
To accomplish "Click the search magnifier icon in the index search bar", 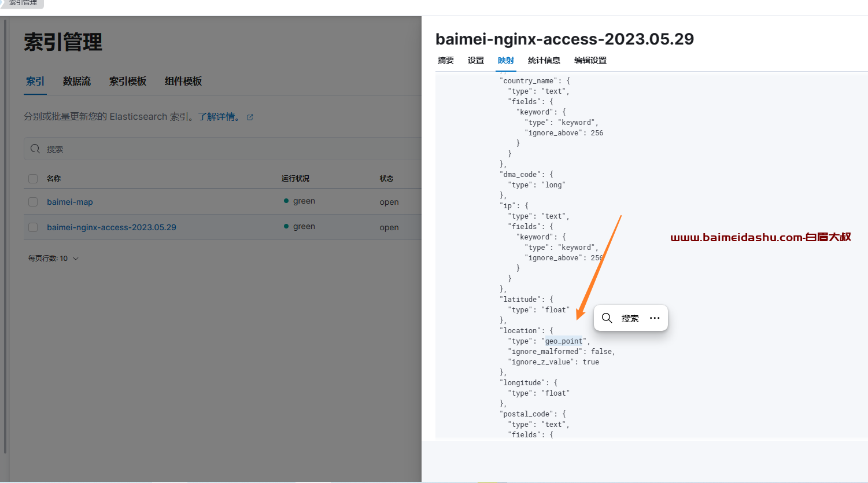I will pyautogui.click(x=35, y=149).
